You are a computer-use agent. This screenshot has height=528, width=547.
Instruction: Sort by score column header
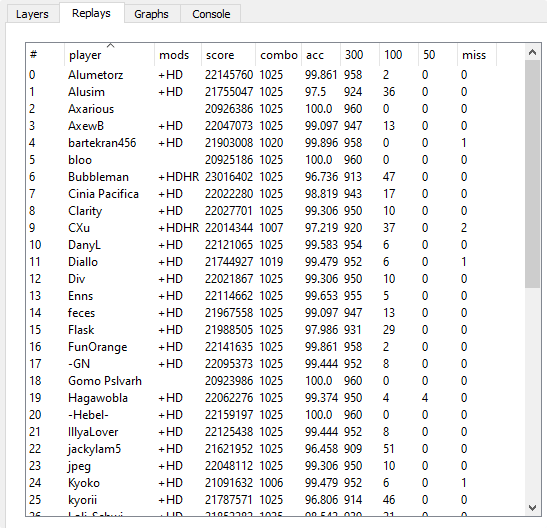tap(228, 55)
